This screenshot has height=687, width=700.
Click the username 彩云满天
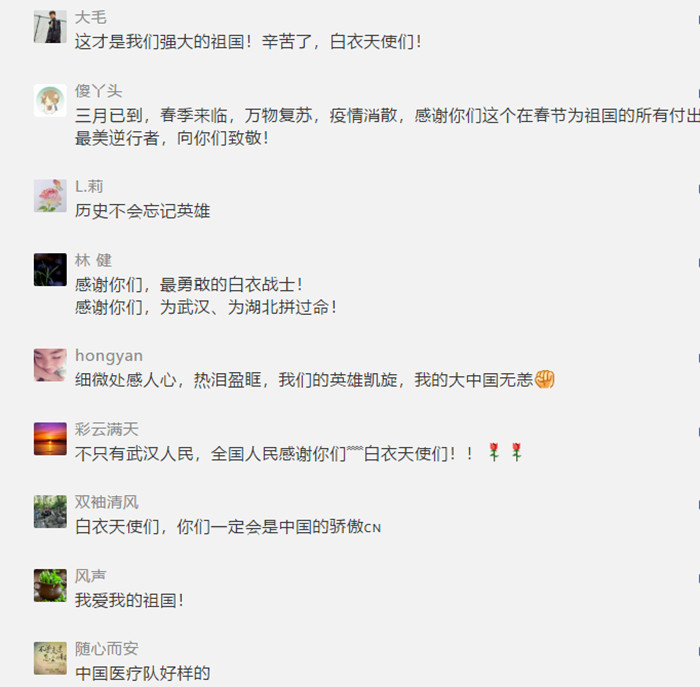[x=107, y=429]
